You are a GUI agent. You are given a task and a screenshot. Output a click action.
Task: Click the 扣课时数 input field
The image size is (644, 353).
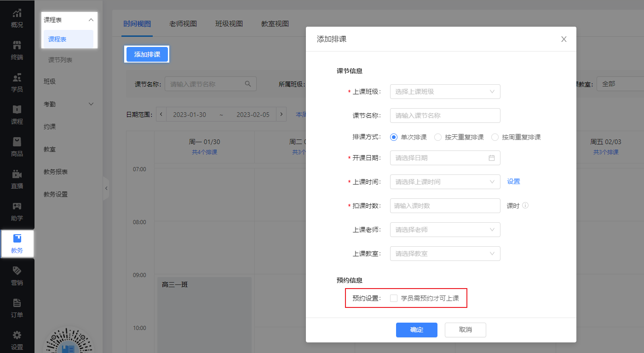[x=445, y=206]
